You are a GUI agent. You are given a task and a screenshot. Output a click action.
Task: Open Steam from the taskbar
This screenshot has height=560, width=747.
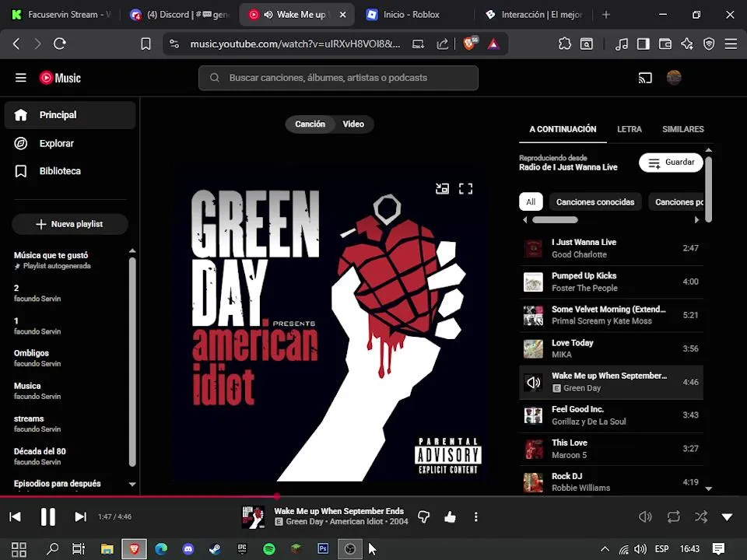click(215, 549)
